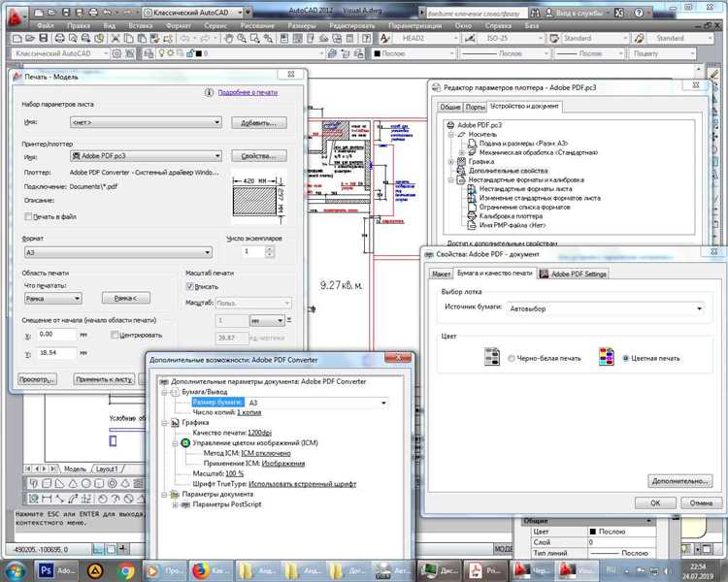
Task: Click Dimension Style icon beside ISO-25
Action: coord(471,39)
